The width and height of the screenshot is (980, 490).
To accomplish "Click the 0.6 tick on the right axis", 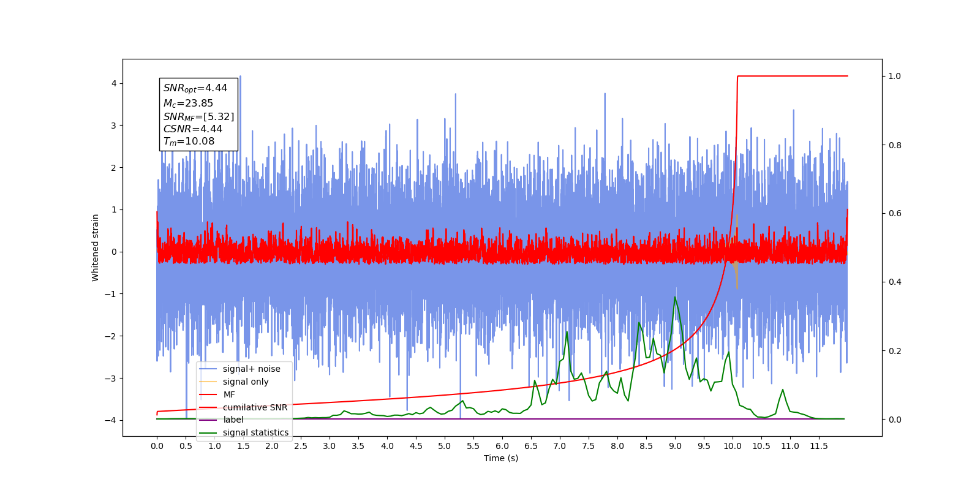I will click(895, 214).
